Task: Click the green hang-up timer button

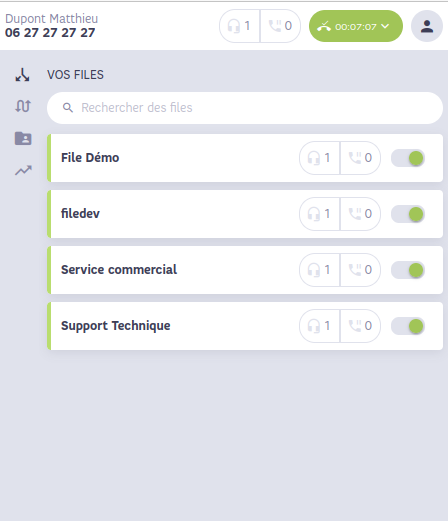Action: click(356, 26)
